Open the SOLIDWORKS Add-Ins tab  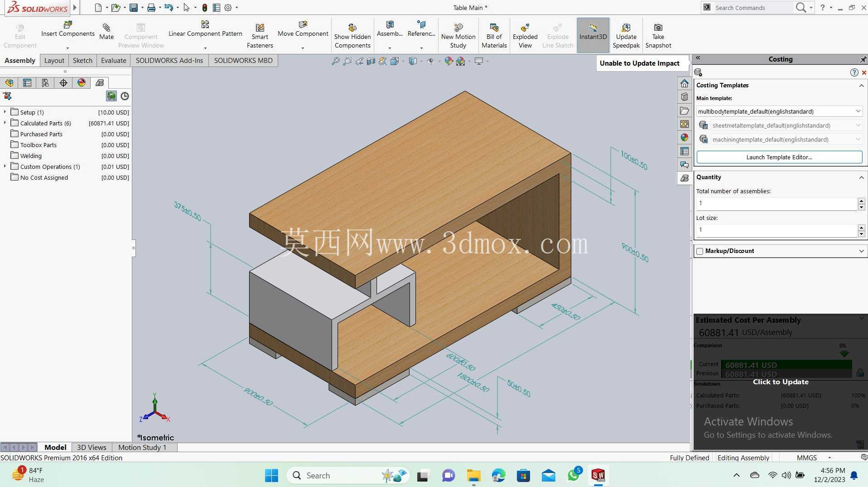coord(169,61)
